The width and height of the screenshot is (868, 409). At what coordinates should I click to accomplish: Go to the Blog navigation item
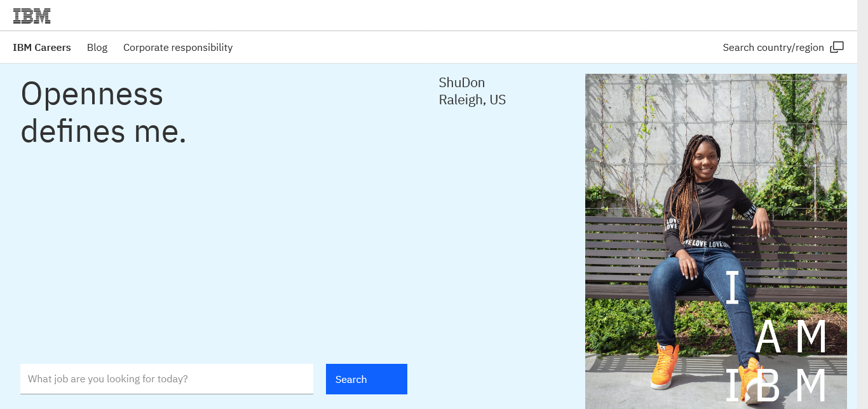tap(97, 48)
